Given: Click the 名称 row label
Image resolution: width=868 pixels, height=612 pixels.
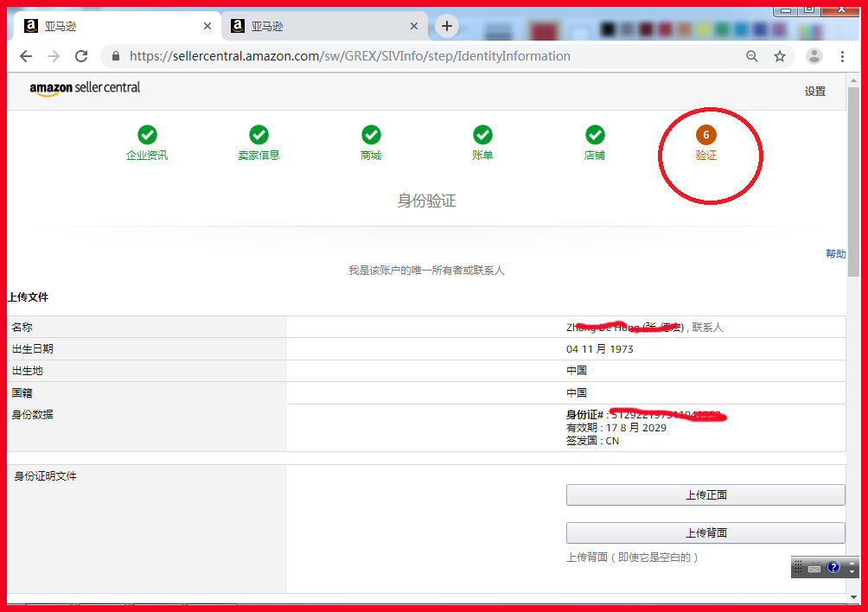Looking at the screenshot, I should pyautogui.click(x=22, y=327).
